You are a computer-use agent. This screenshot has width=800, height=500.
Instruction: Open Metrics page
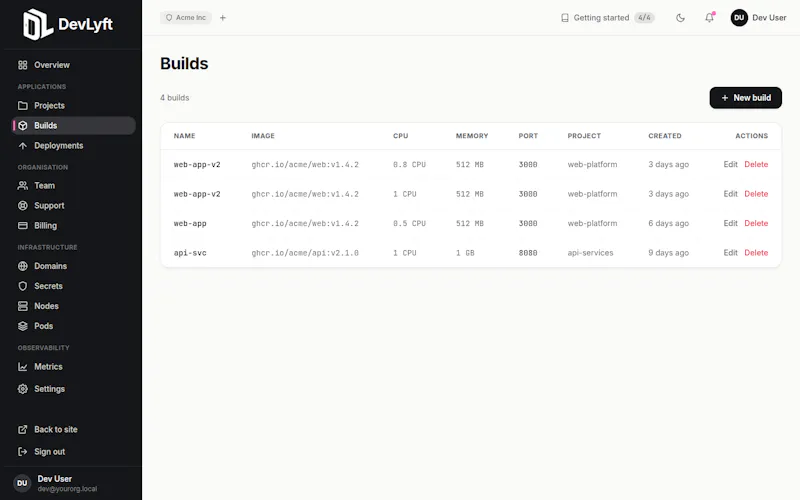(73, 367)
